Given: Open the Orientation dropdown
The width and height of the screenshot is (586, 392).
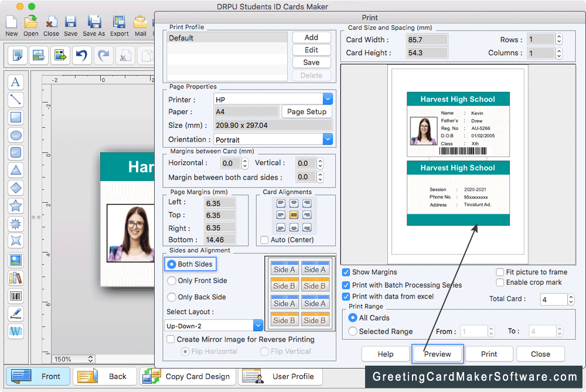Looking at the screenshot, I should (328, 139).
